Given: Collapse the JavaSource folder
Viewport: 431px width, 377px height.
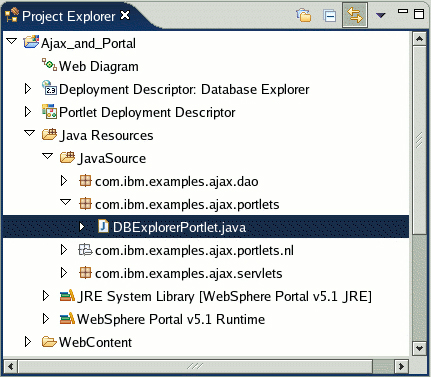Looking at the screenshot, I should [x=47, y=156].
